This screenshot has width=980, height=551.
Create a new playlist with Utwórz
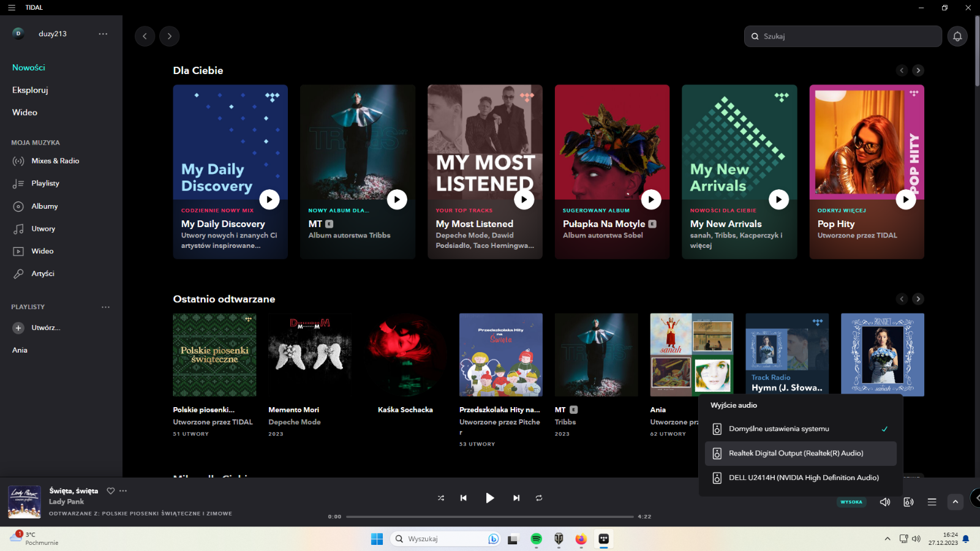click(x=37, y=328)
